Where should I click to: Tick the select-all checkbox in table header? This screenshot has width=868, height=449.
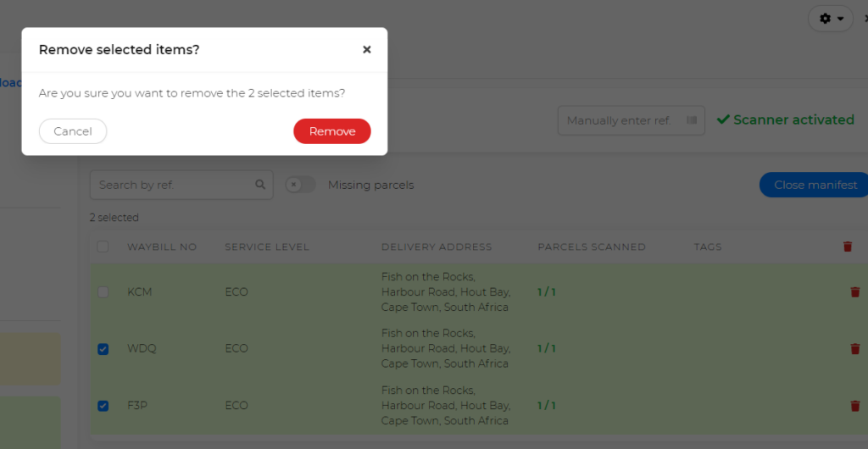[103, 247]
